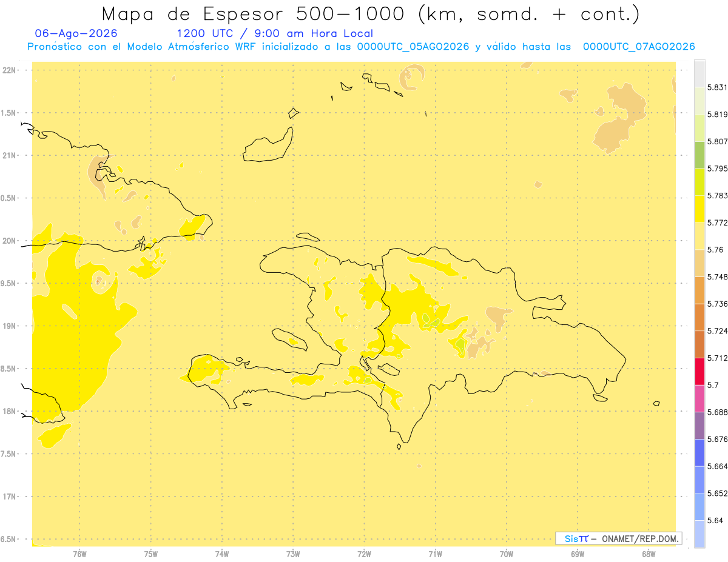Click the 5.76 colorbar value
The width and height of the screenshot is (728, 562).
coord(715,250)
